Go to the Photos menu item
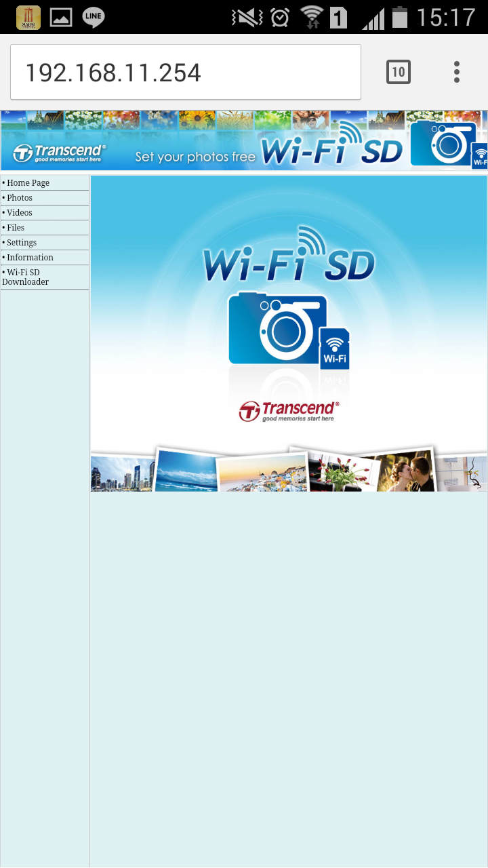The image size is (488, 868). [x=19, y=198]
